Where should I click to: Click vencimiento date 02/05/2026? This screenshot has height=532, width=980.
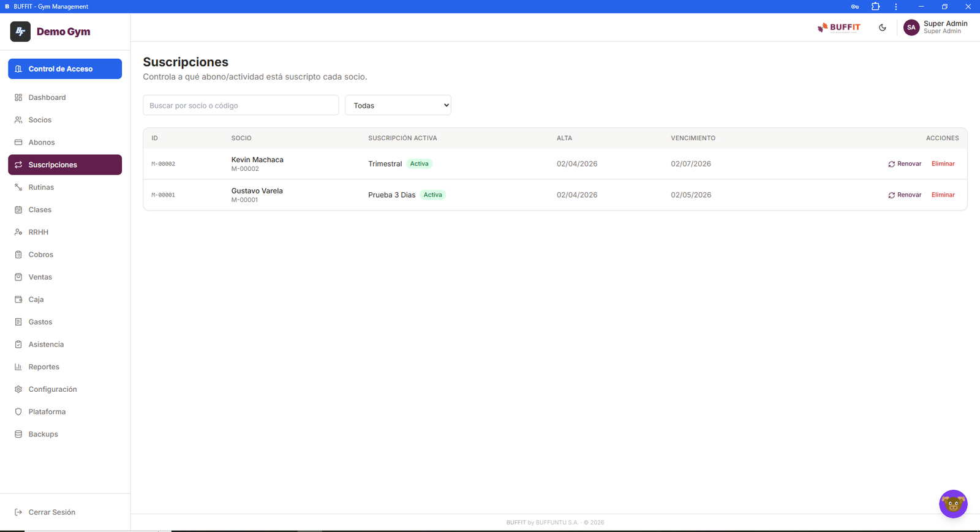(x=691, y=195)
